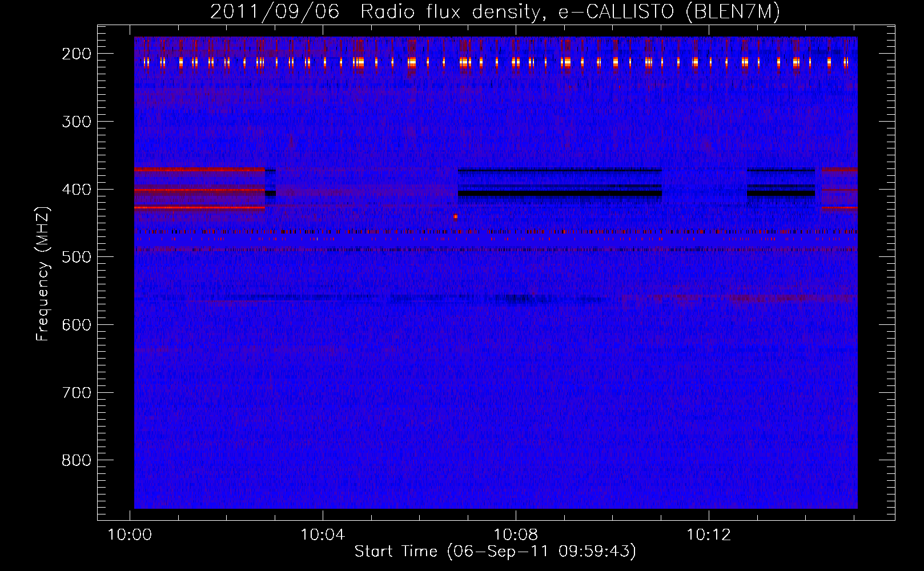
Task: Click the 'Start Time (06-Sep-11 09:59:43)' label
Action: pyautogui.click(x=495, y=552)
